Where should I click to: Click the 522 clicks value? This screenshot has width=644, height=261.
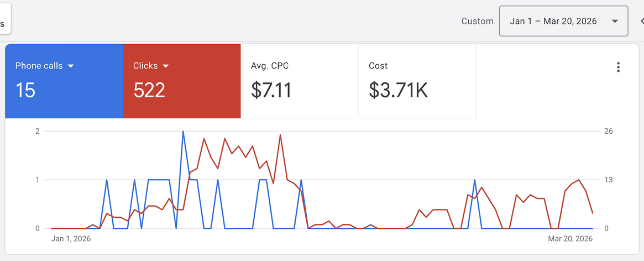(x=149, y=90)
